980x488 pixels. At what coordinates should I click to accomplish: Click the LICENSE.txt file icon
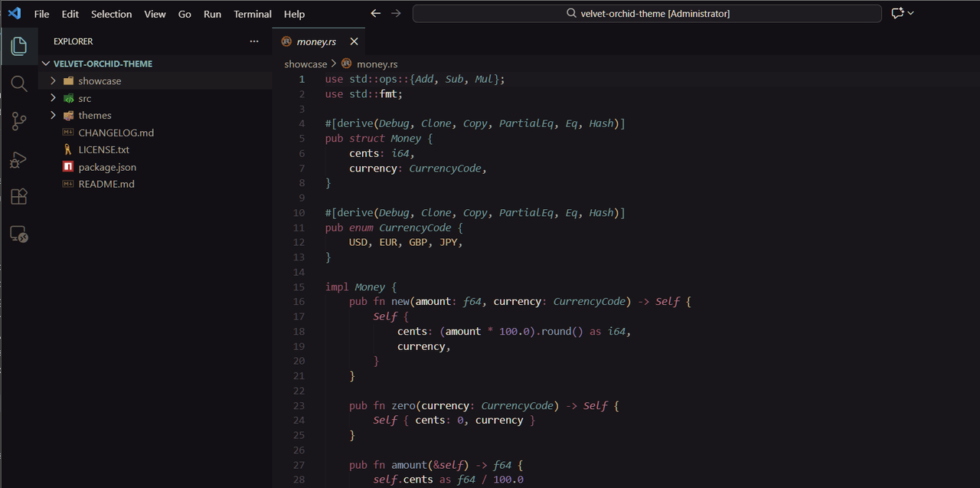(x=68, y=150)
